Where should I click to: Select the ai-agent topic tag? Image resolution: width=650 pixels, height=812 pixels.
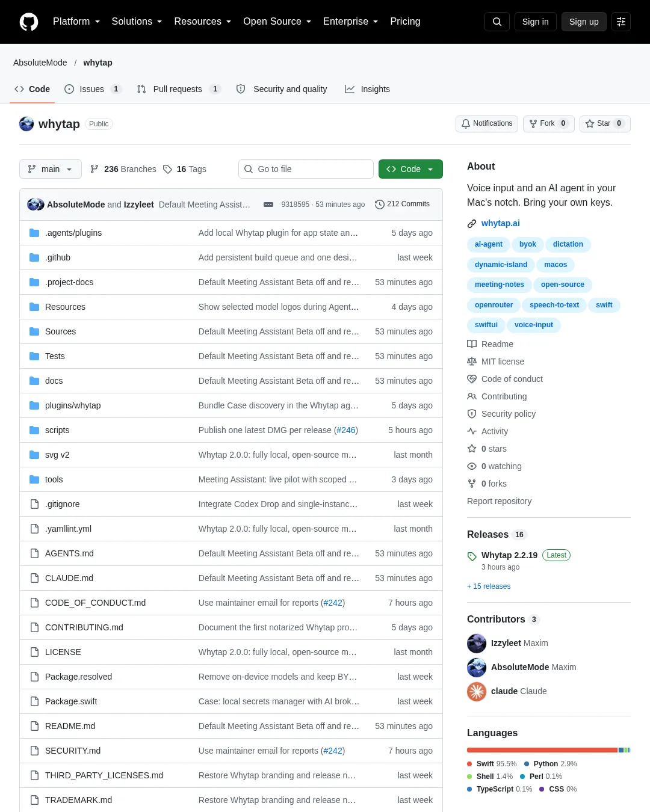[489, 244]
